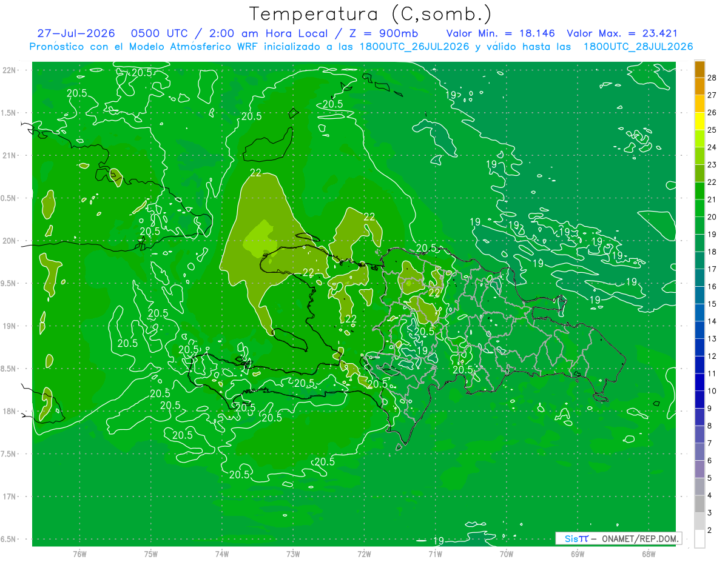Click the '69W' longitude axis label
The width and height of the screenshot is (728, 562).
click(578, 554)
